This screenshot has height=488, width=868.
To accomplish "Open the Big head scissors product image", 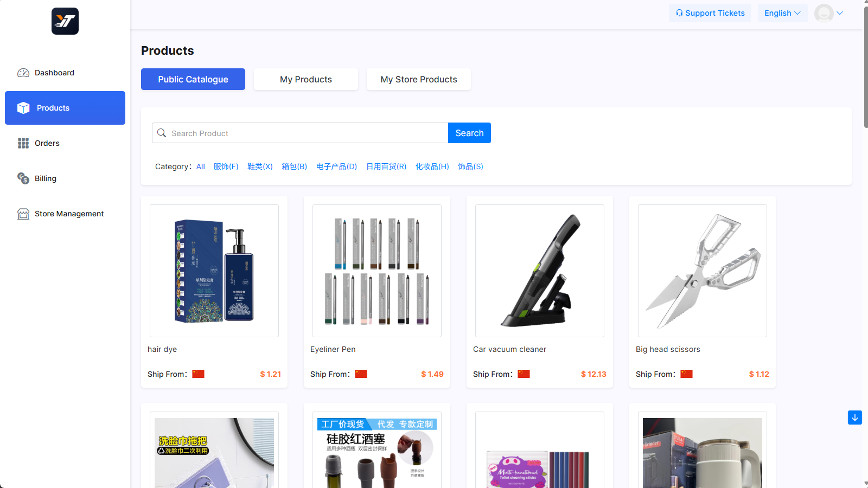I will point(703,271).
